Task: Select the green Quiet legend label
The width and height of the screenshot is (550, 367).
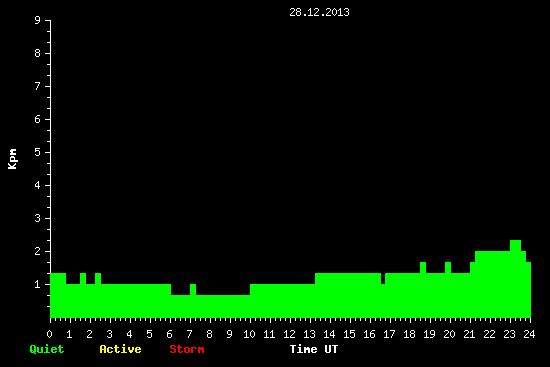Action: click(x=47, y=349)
